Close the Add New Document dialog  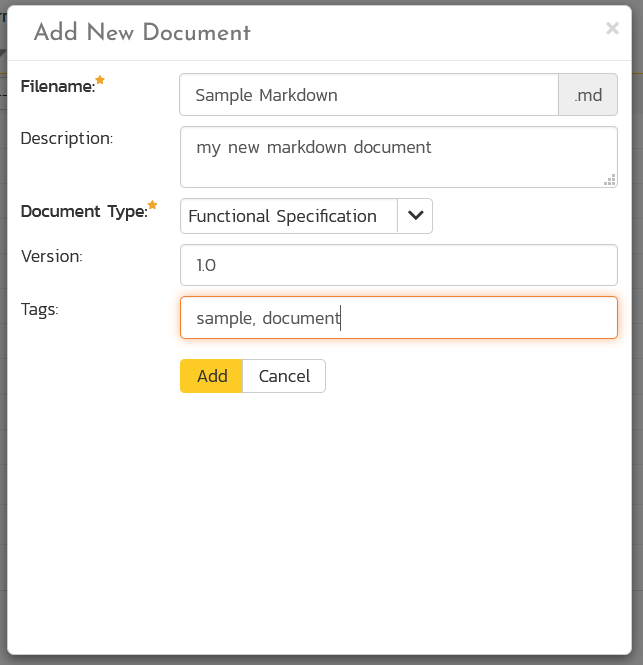(x=612, y=29)
